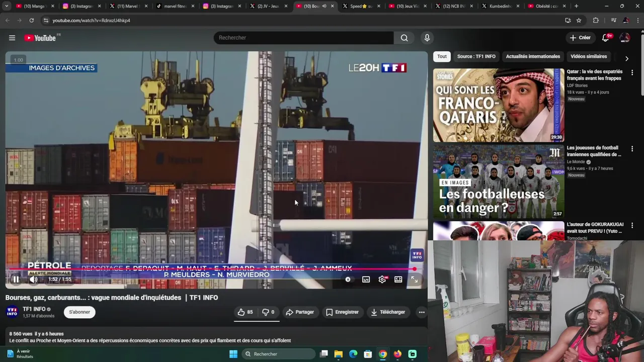Close the Kumbedinho tab
Viewport: 644px width, 362px height.
[519, 6]
